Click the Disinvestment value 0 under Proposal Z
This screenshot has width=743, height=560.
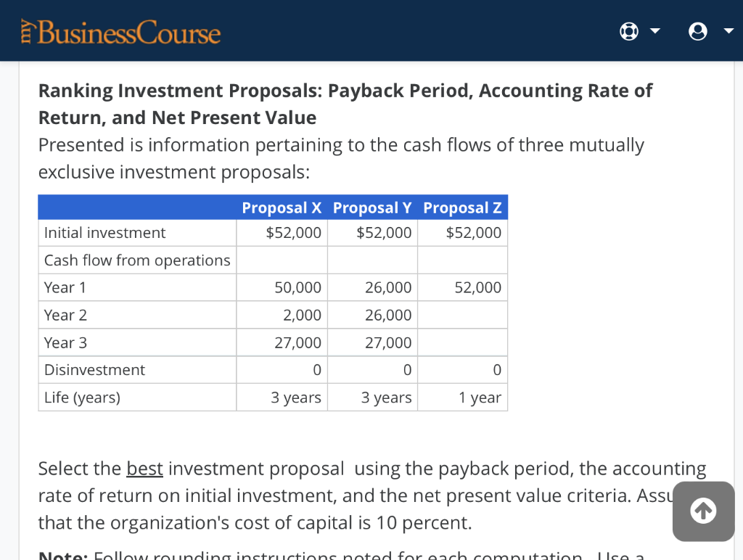coord(496,370)
